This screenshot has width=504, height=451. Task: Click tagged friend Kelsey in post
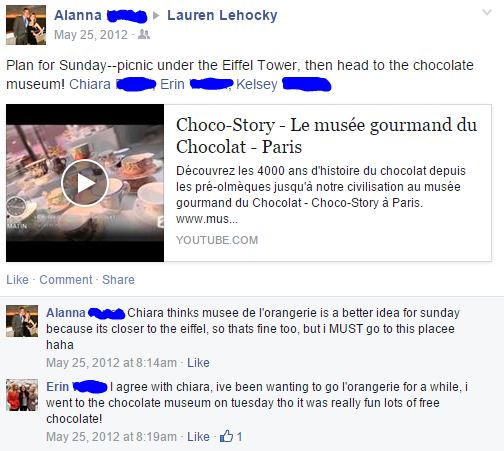click(257, 84)
